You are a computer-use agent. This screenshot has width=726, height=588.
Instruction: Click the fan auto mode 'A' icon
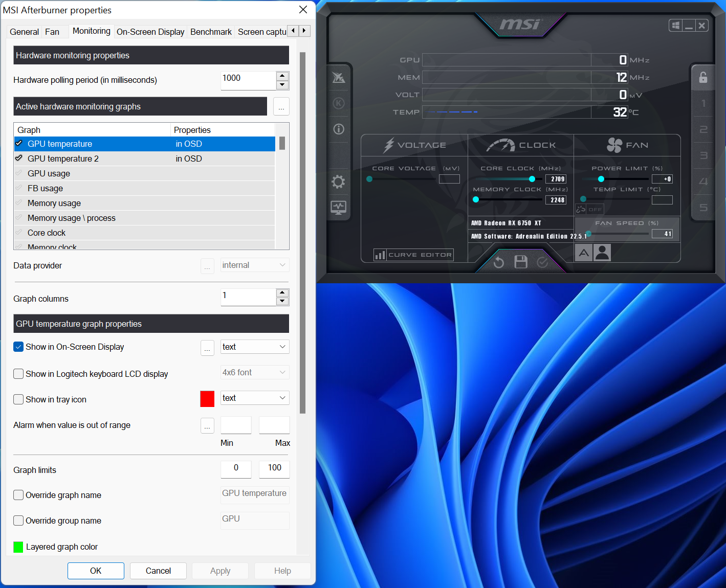(x=584, y=253)
